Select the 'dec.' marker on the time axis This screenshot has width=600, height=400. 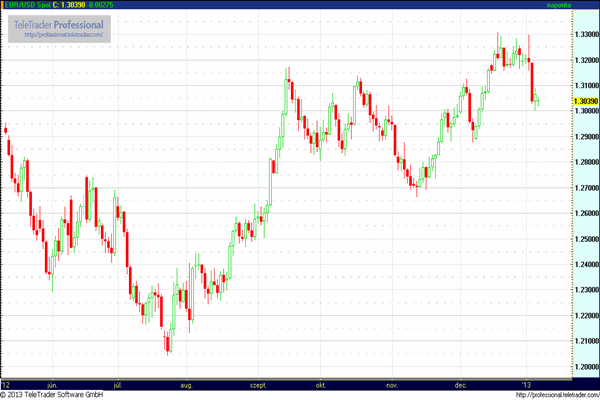click(x=461, y=383)
